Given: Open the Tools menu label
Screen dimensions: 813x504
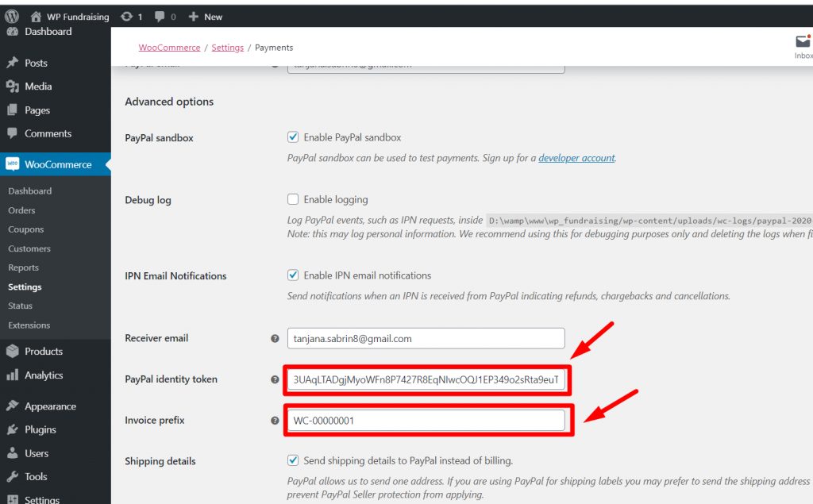Looking at the screenshot, I should (x=36, y=476).
